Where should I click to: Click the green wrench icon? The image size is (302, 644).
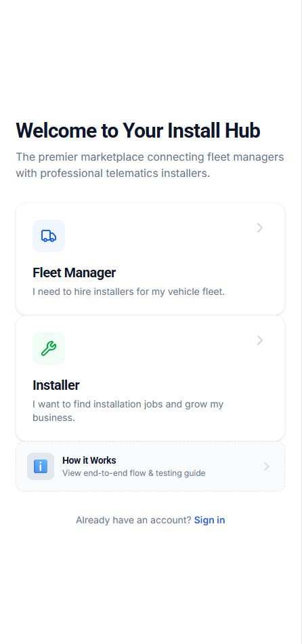49,348
